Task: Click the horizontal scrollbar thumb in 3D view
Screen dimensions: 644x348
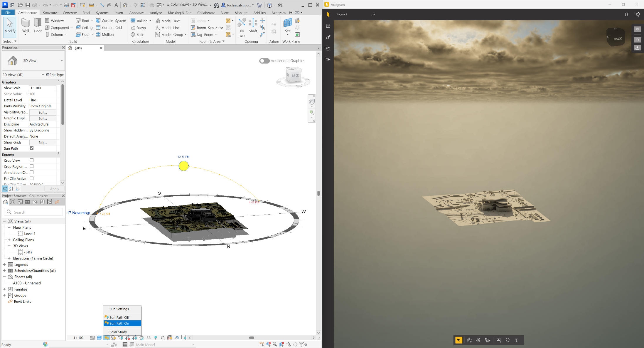Action: click(252, 338)
